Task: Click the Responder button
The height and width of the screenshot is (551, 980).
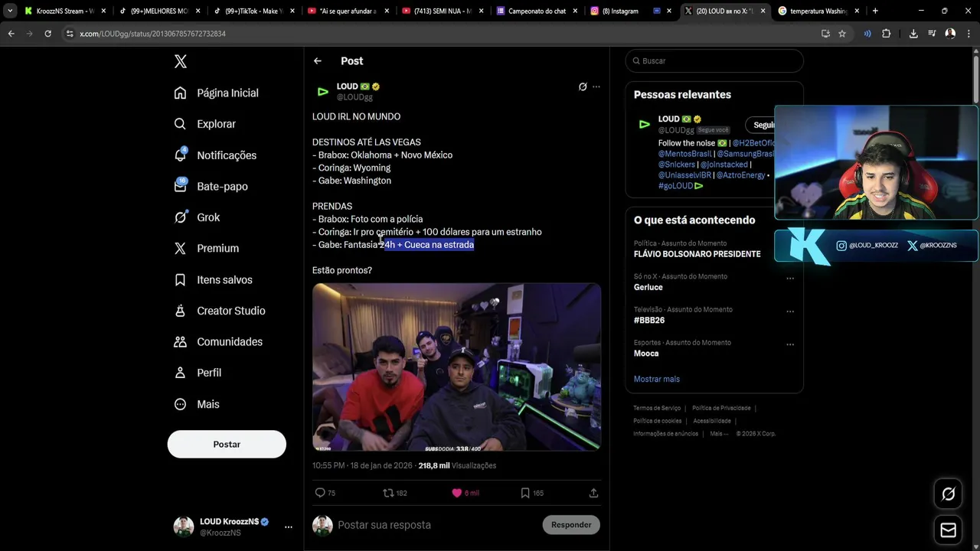Action: 571,525
